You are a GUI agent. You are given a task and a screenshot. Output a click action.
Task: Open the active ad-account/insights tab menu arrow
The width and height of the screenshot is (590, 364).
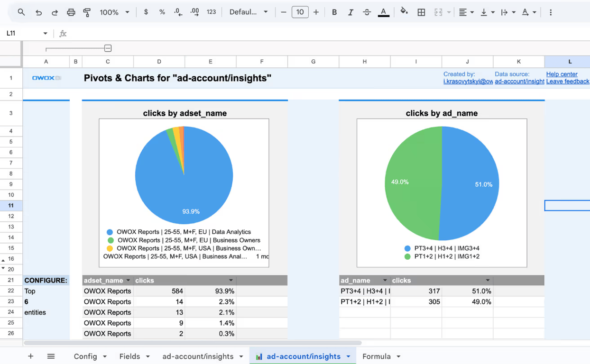point(348,356)
